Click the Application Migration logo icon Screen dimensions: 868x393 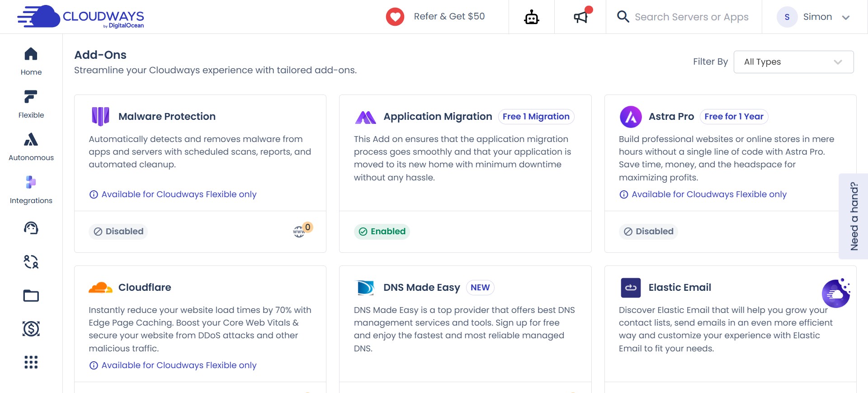[366, 118]
